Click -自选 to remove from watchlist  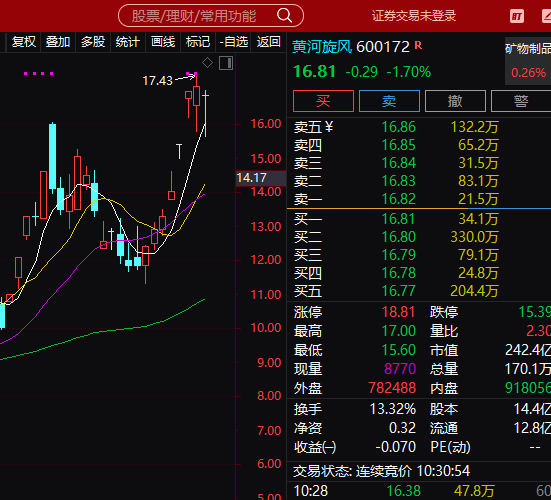pyautogui.click(x=233, y=42)
